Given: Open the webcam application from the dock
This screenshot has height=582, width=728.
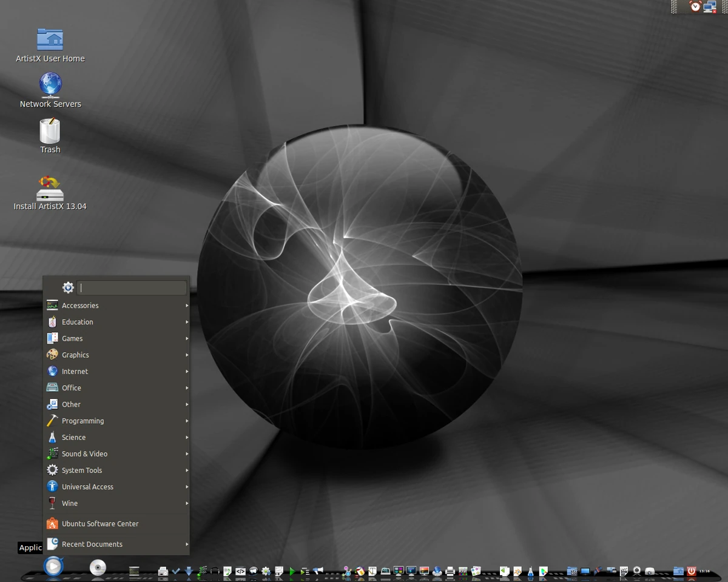Looking at the screenshot, I should pyautogui.click(x=636, y=571).
